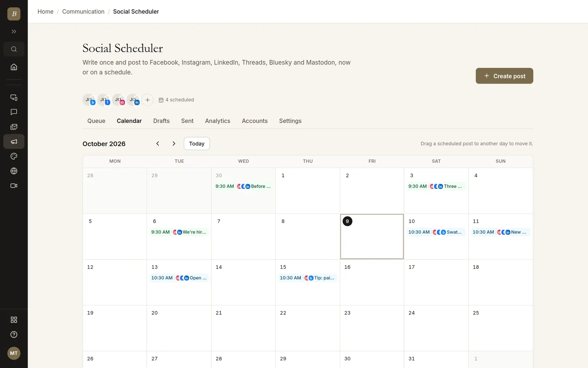
Task: Open the devices icon in the sidebar
Action: (x=14, y=98)
